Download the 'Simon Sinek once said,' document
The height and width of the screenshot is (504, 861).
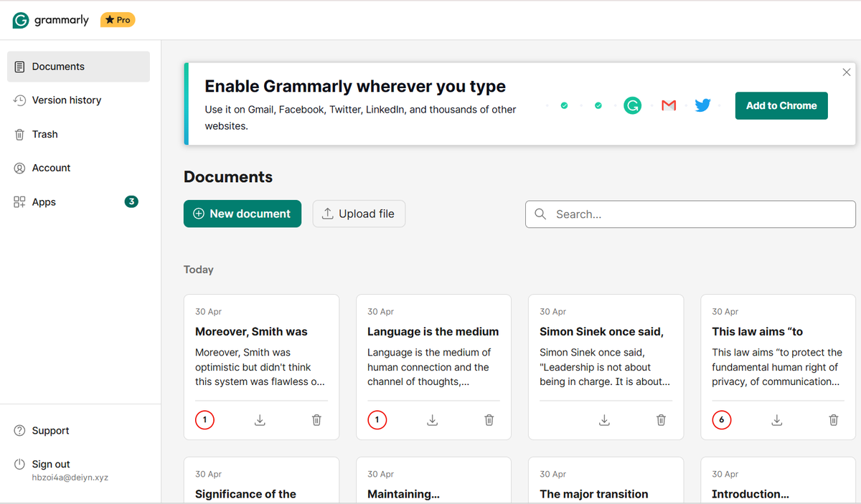click(x=605, y=420)
